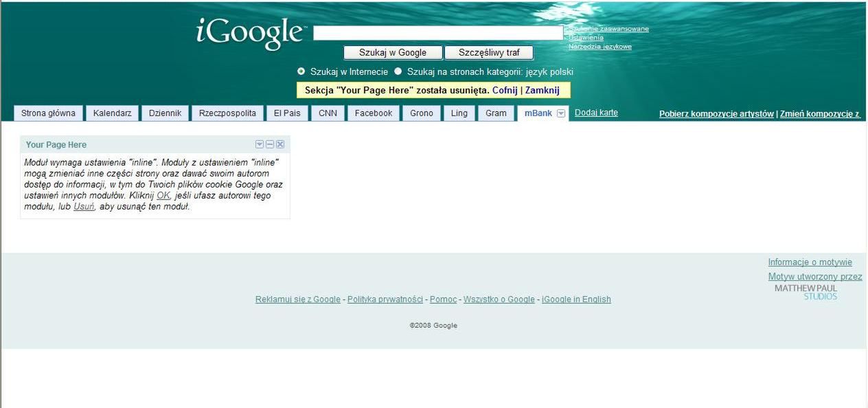
Task: Click the Dodaj kartę link
Action: pos(596,113)
